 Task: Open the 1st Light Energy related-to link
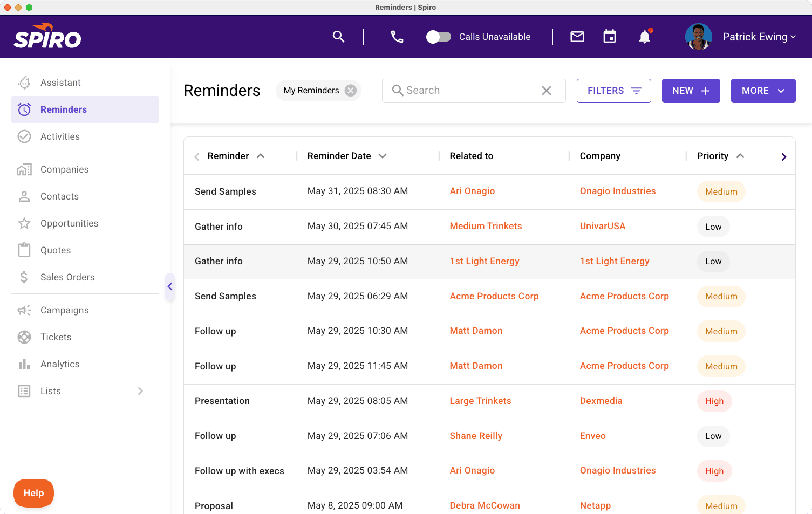485,261
